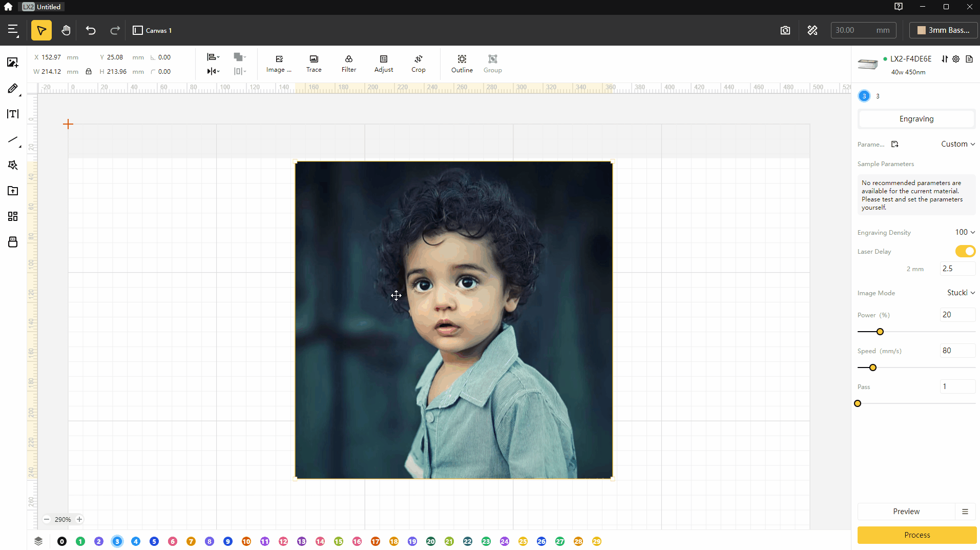The width and height of the screenshot is (980, 550).
Task: Open the hamburger menu
Action: (13, 30)
